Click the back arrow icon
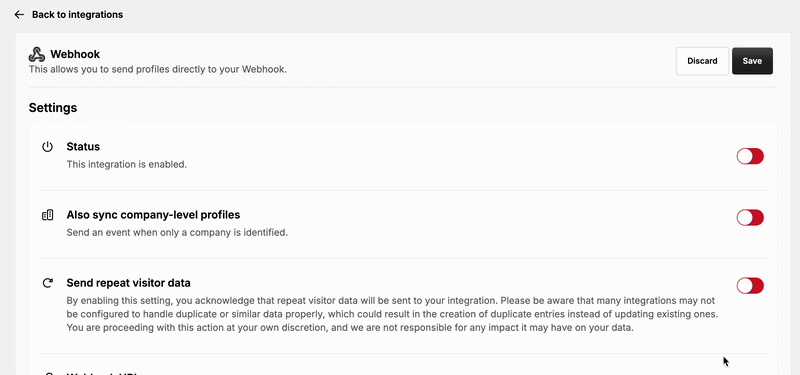The height and width of the screenshot is (375, 800). coord(19,15)
